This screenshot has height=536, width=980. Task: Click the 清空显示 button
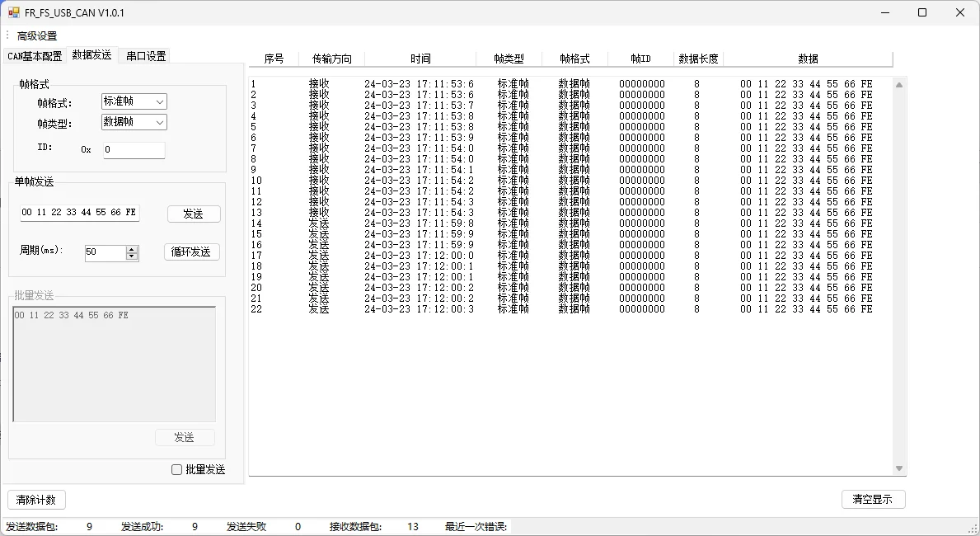pos(873,499)
